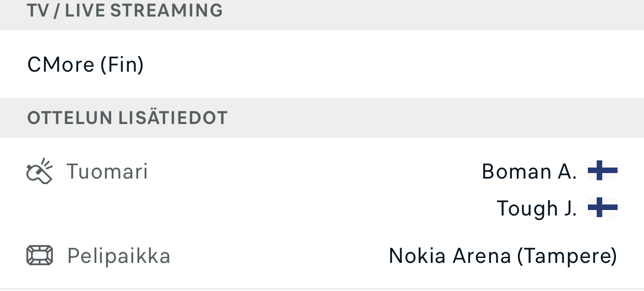The width and height of the screenshot is (644, 291).
Task: Click the OTTELUN LISÄTIEDOT section header
Action: (x=127, y=118)
